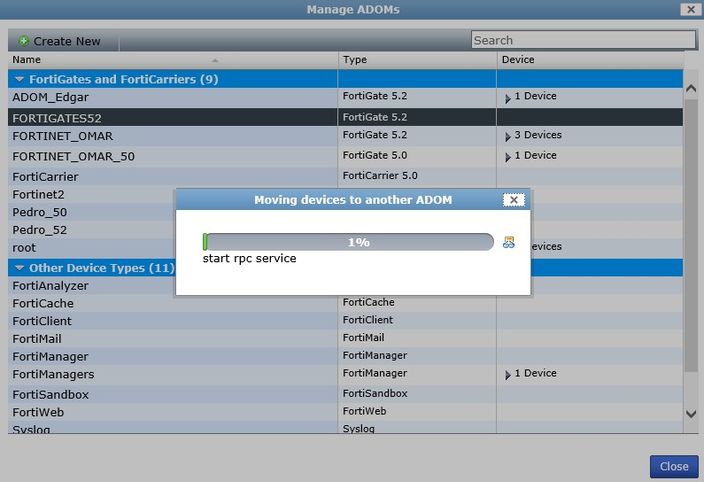Focus the Search input field
704x482 pixels.
tap(583, 40)
